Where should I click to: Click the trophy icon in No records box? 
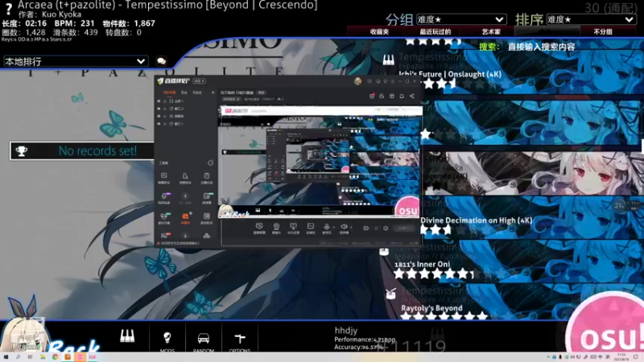coord(22,151)
